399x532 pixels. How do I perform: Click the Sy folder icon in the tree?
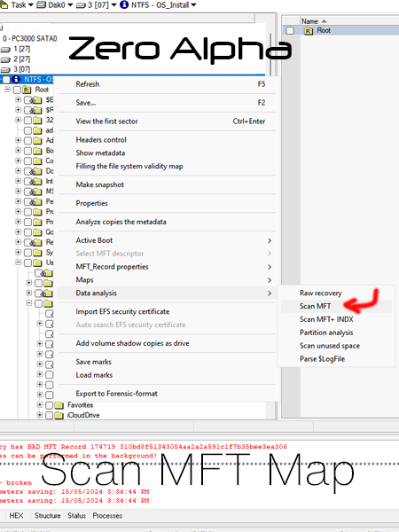tap(37, 253)
